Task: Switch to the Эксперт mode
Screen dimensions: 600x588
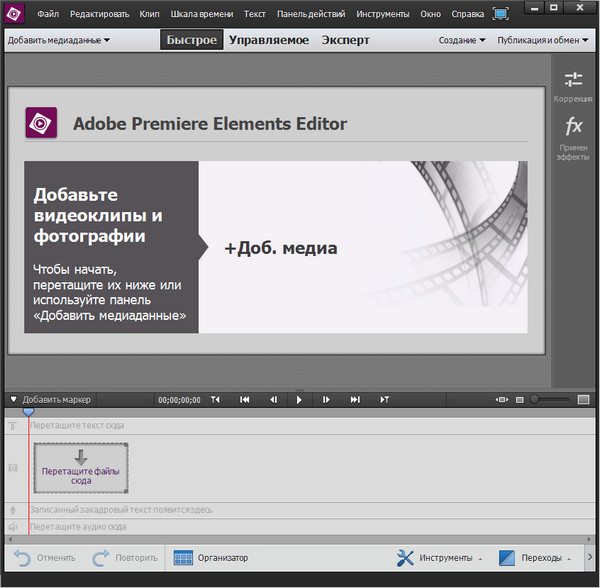Action: [345, 41]
